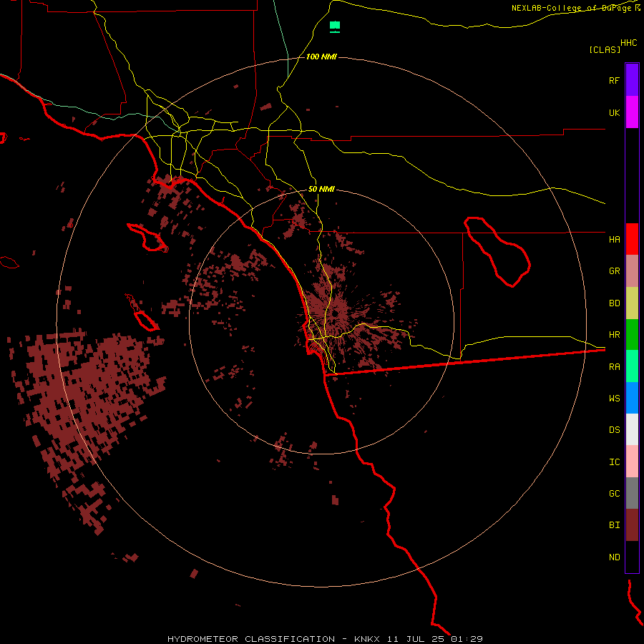Click the '01:29' timestamp text
This screenshot has width=644, height=644.
(x=467, y=639)
